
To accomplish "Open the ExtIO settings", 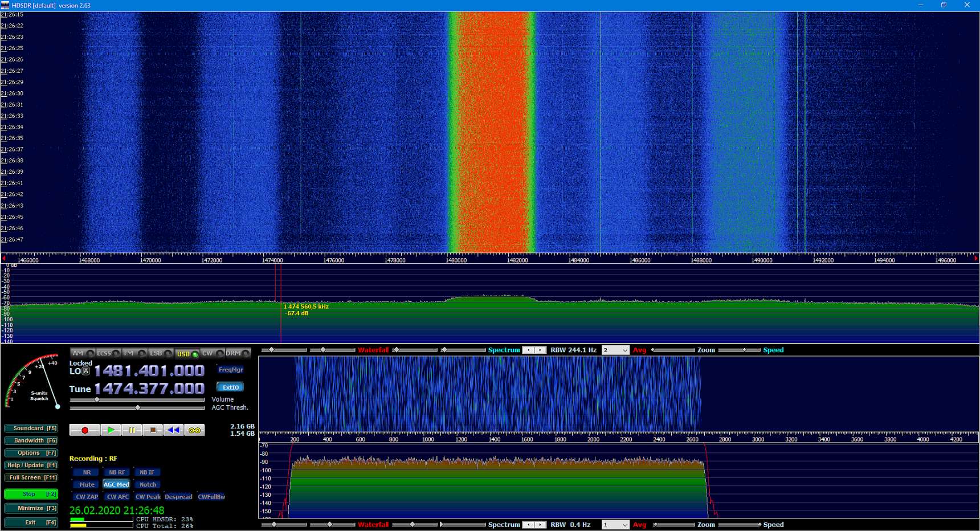I will (x=231, y=387).
